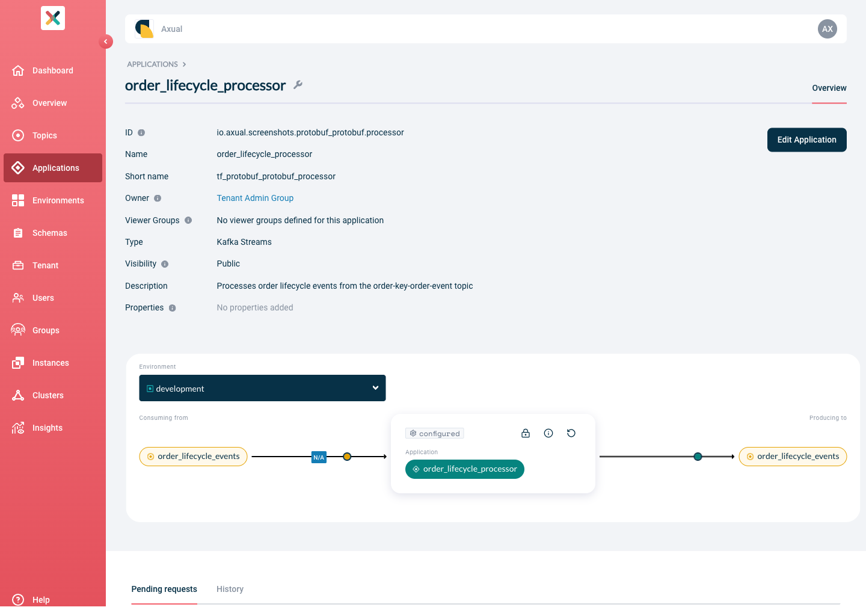Click the info icon on application card
Screen dimensions: 866x616
click(x=548, y=433)
